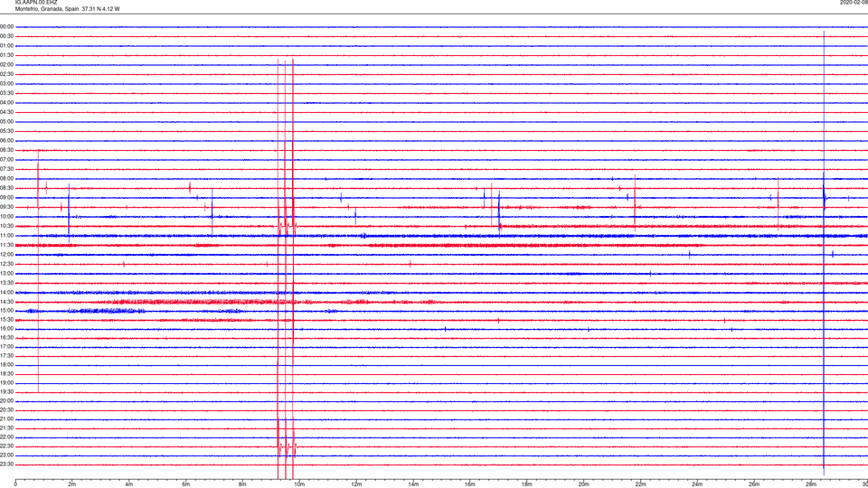Pick the '02:00' time row label
Viewport: 868px width, 488px height.
[x=6, y=65]
